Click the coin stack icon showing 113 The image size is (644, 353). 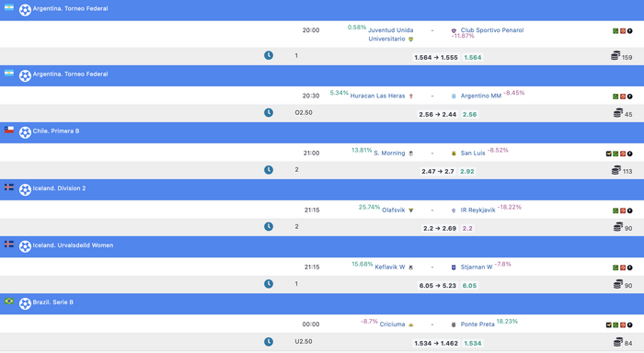click(x=616, y=169)
